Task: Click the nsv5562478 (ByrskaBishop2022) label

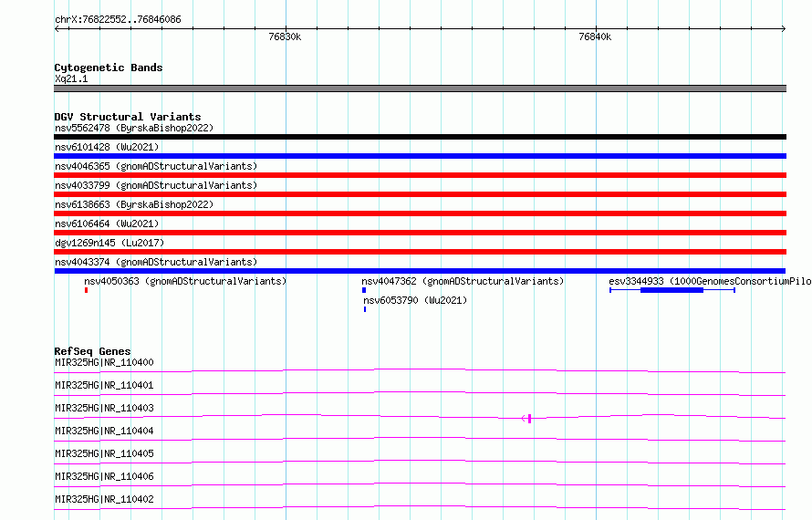Action: pyautogui.click(x=134, y=128)
